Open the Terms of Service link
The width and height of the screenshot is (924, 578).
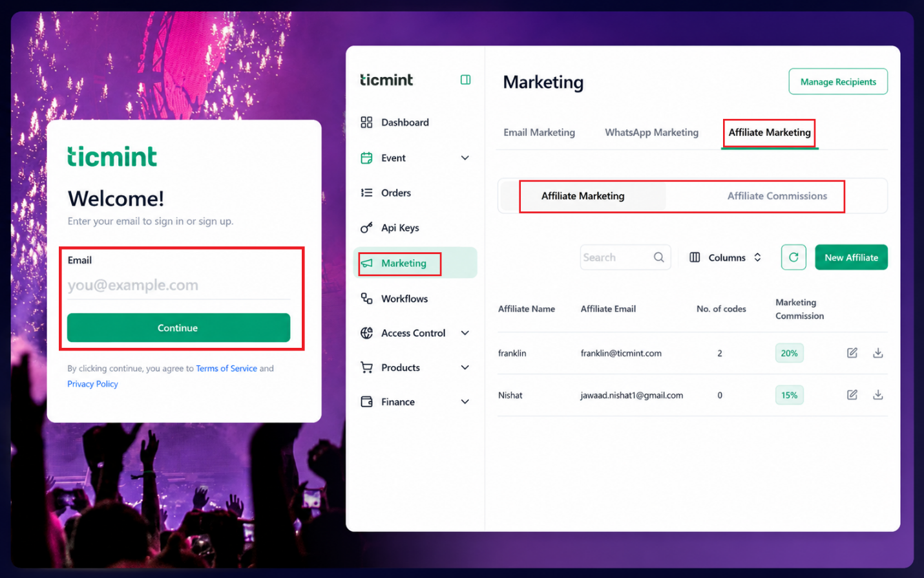click(x=226, y=369)
